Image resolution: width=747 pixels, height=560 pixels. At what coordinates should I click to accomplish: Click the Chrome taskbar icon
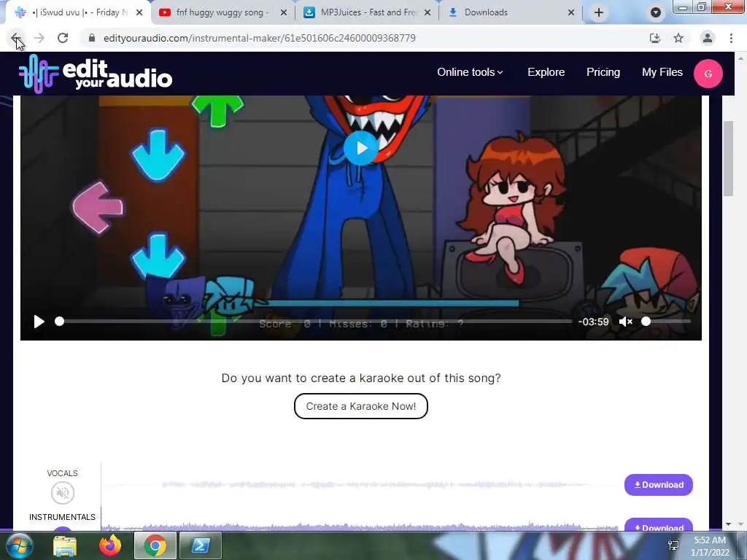coord(155,545)
